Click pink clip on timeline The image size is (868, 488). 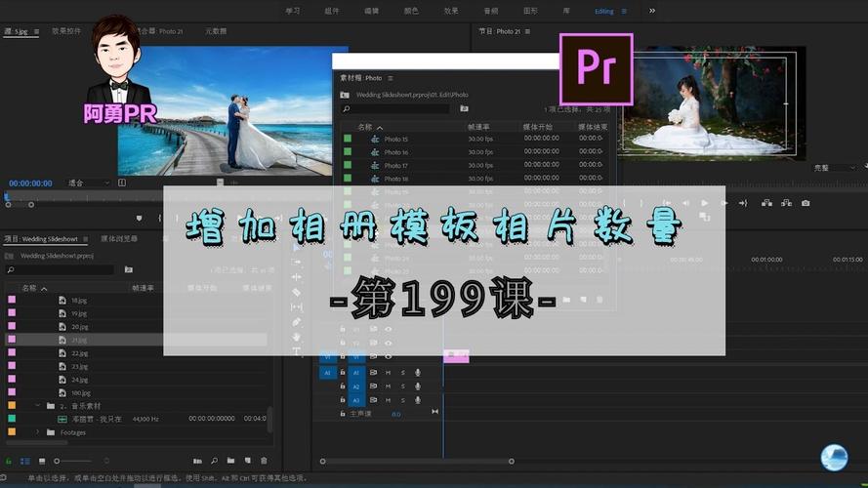[456, 356]
